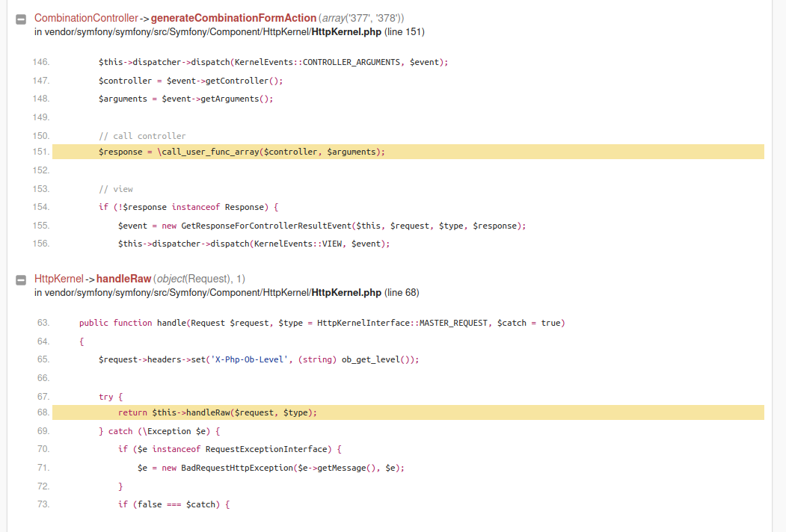Click the handleRaw method name

pyautogui.click(x=124, y=279)
